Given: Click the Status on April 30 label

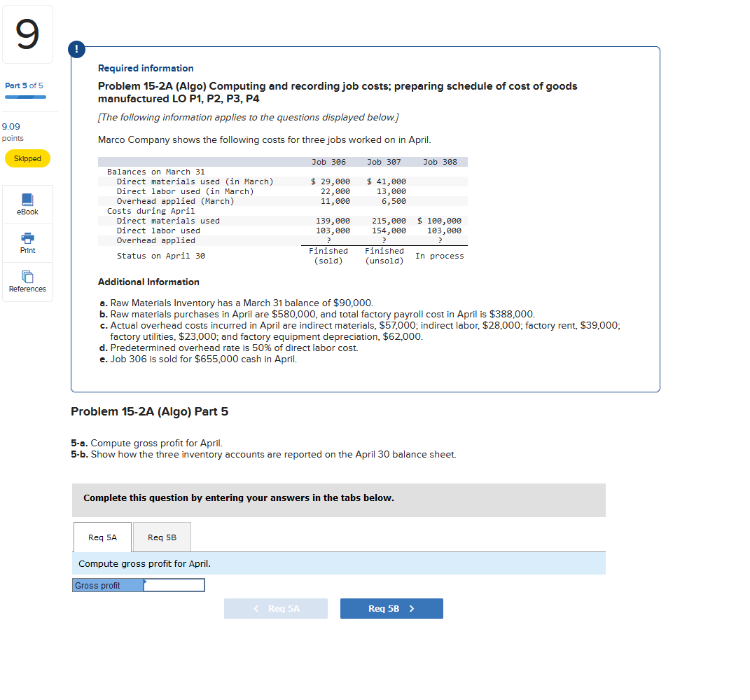Looking at the screenshot, I should (x=161, y=256).
